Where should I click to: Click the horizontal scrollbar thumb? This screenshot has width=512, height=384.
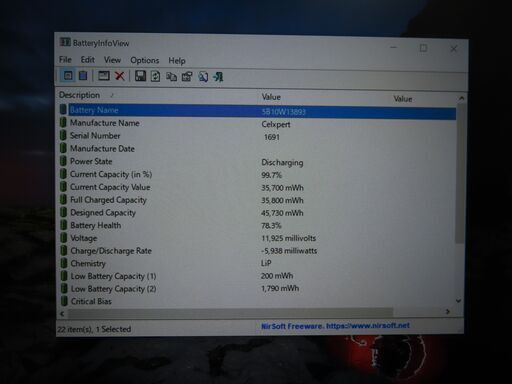pyautogui.click(x=230, y=313)
